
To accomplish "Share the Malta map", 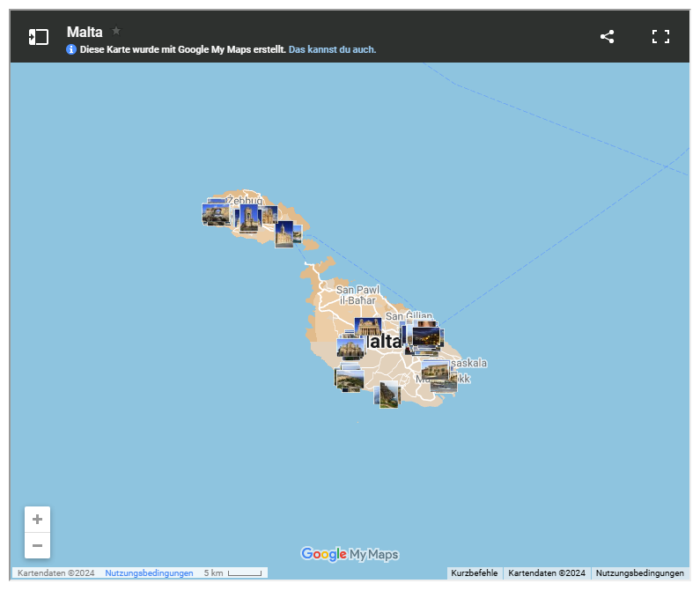I will [607, 37].
